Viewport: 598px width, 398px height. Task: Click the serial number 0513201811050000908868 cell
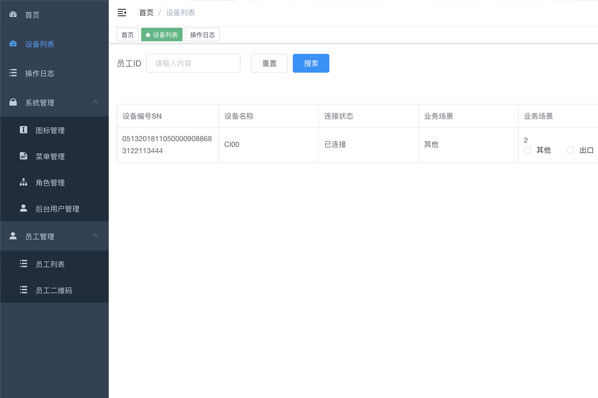point(167,144)
